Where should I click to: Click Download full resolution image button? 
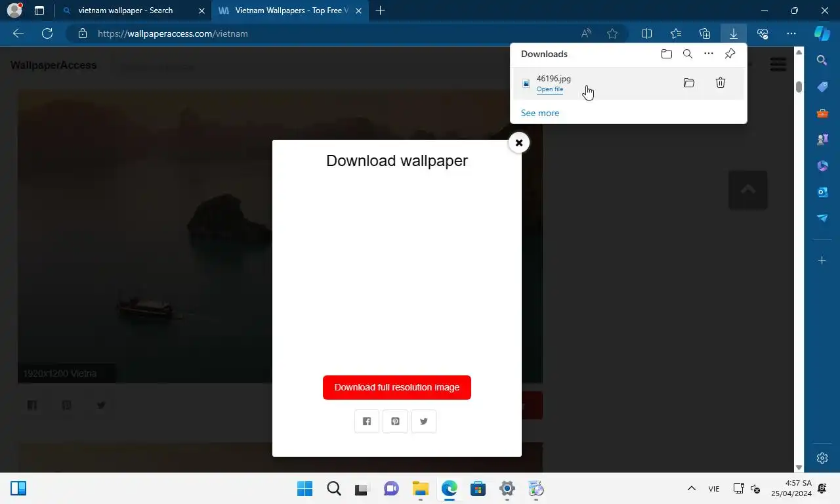click(x=397, y=387)
